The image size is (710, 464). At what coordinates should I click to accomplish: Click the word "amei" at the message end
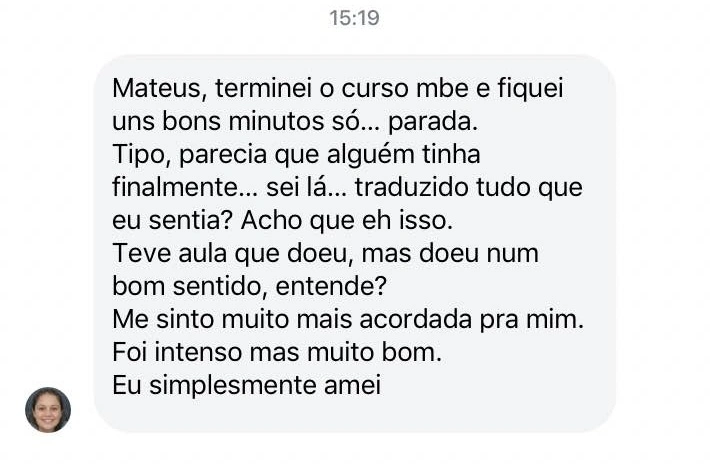353,385
